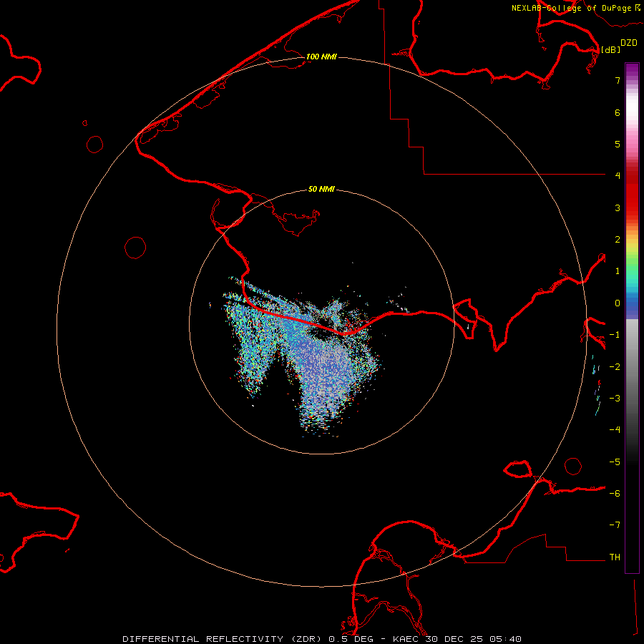
Task: Click the -2 value on color scale
Action: pos(615,367)
